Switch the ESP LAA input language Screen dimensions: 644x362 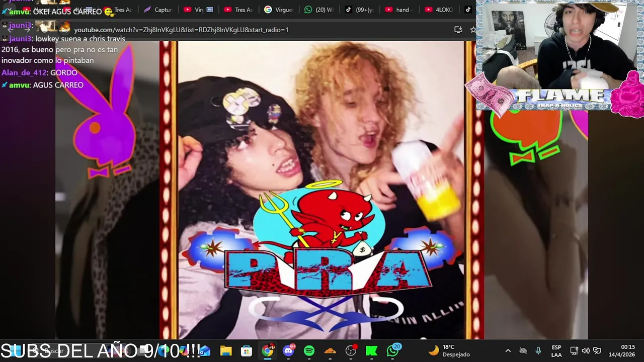tap(556, 350)
